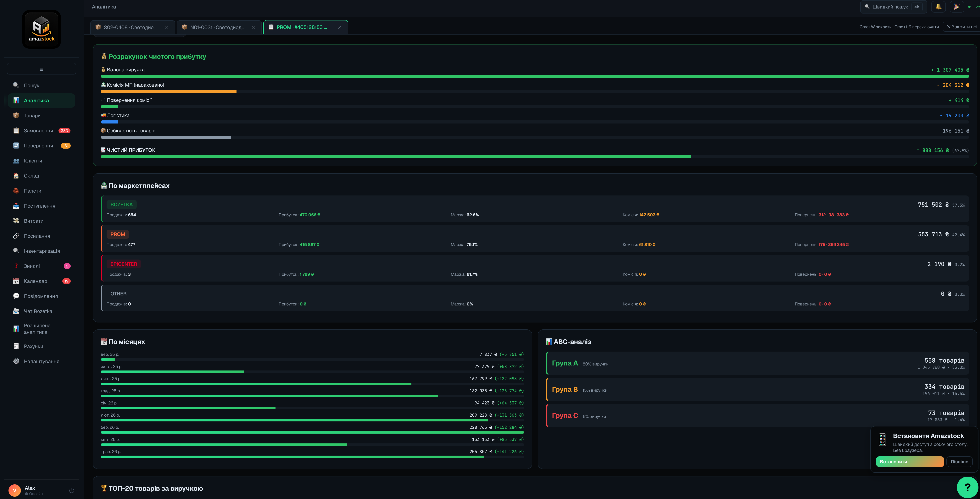Click the 2 badge next to Зниклі
The image size is (980, 499).
(x=67, y=266)
